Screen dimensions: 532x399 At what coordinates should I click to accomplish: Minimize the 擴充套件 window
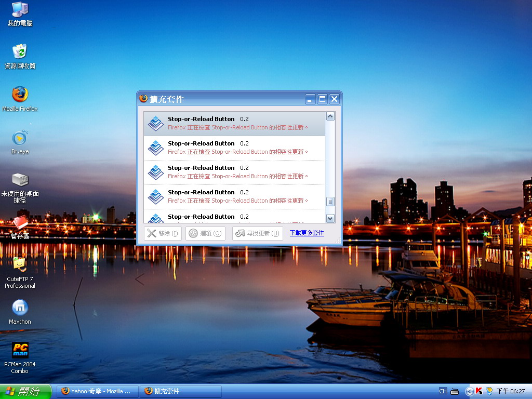coord(310,99)
